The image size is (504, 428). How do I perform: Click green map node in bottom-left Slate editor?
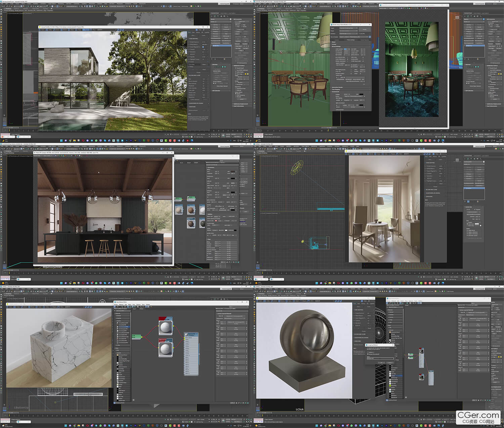[137, 337]
